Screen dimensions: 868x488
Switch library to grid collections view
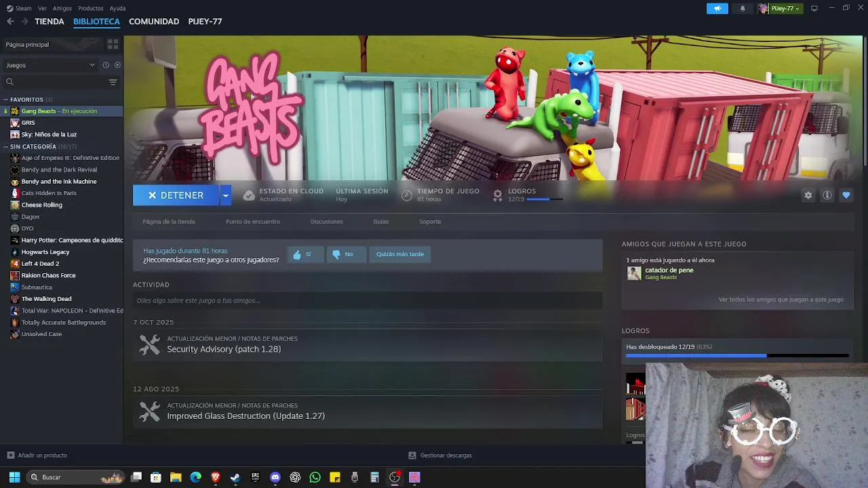pos(113,44)
